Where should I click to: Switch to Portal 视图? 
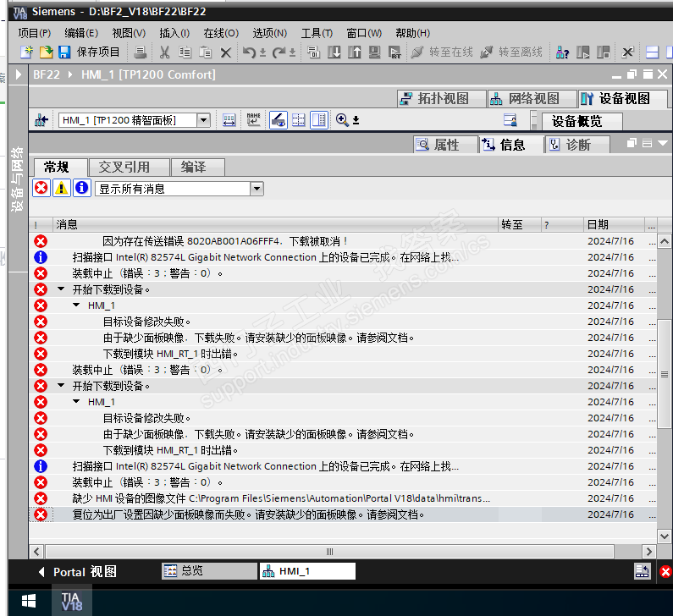[x=78, y=572]
